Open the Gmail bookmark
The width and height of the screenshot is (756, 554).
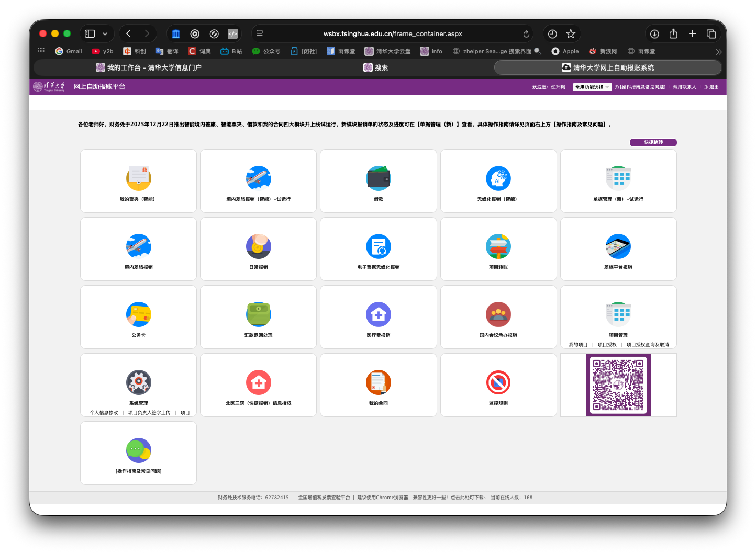click(x=69, y=51)
